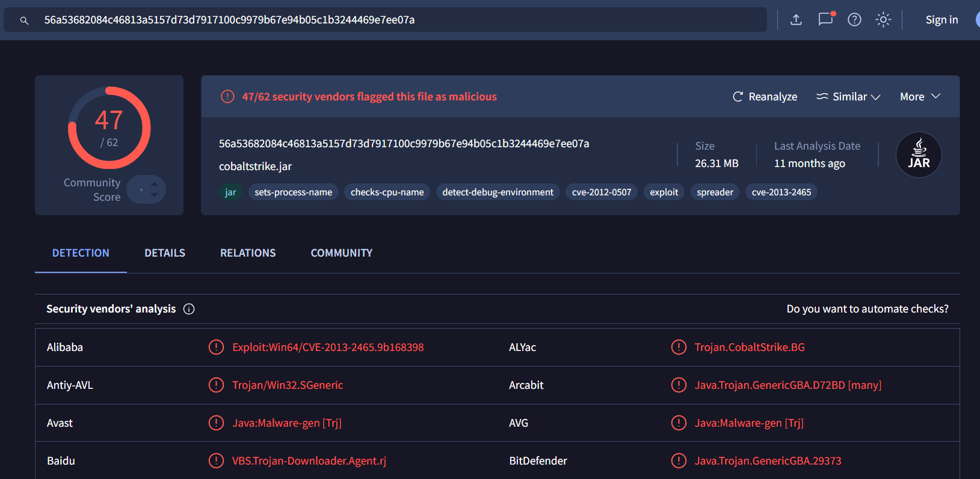Click the 26.31 MB size value
This screenshot has width=980, height=479.
point(717,163)
